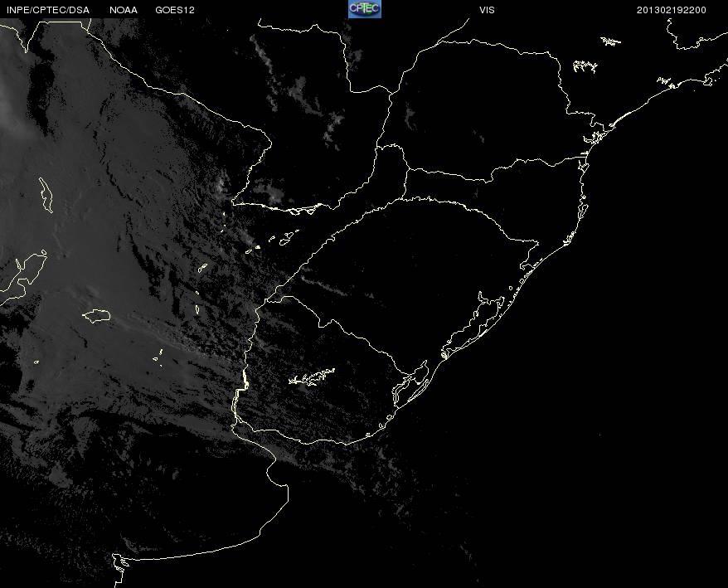Click the CPTEC logo in header

coord(365,9)
